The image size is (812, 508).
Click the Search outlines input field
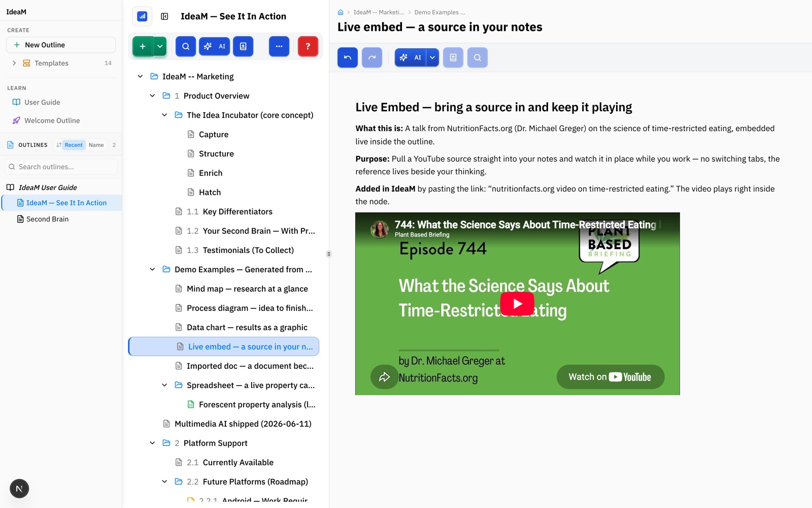(61, 167)
